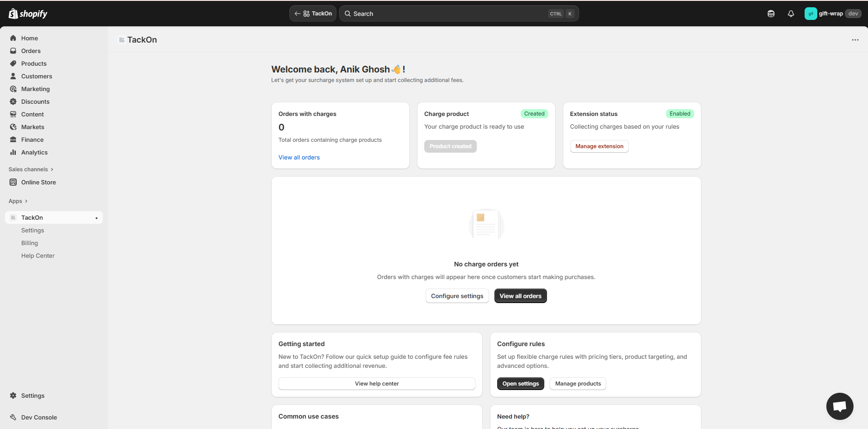
Task: Click the Analytics bar chart icon
Action: click(x=13, y=152)
